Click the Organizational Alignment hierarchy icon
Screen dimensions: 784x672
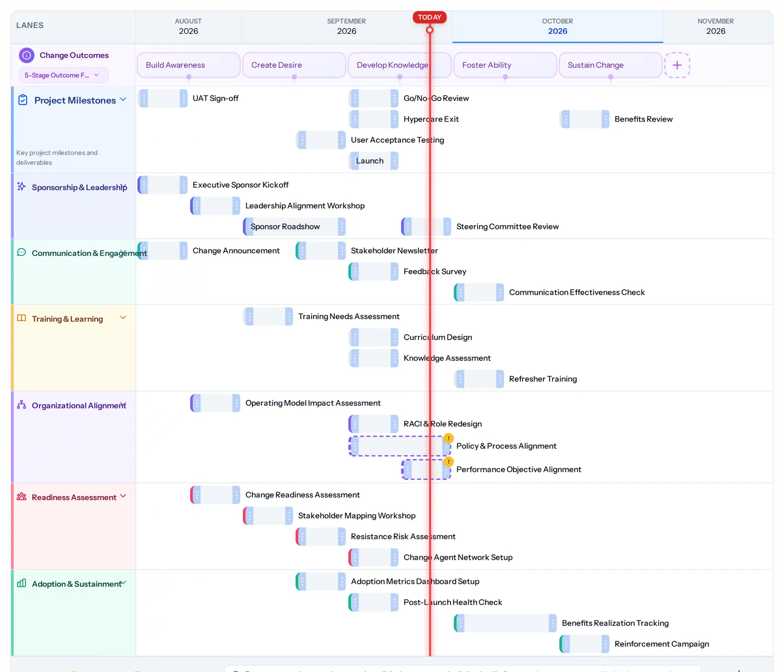[22, 405]
